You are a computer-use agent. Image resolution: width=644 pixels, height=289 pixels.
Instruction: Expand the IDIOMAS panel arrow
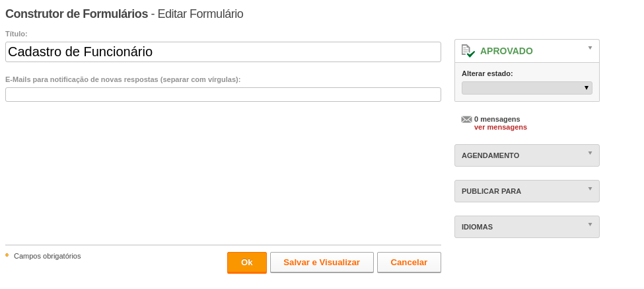[590, 224]
